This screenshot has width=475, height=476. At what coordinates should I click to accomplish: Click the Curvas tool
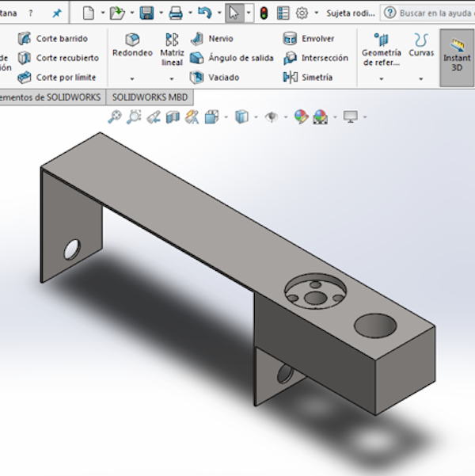click(421, 45)
